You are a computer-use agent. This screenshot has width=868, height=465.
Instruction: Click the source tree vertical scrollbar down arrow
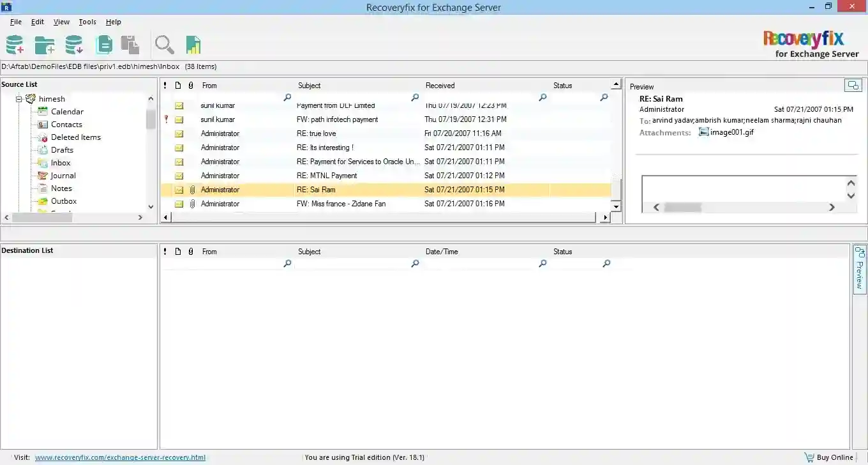pos(151,206)
